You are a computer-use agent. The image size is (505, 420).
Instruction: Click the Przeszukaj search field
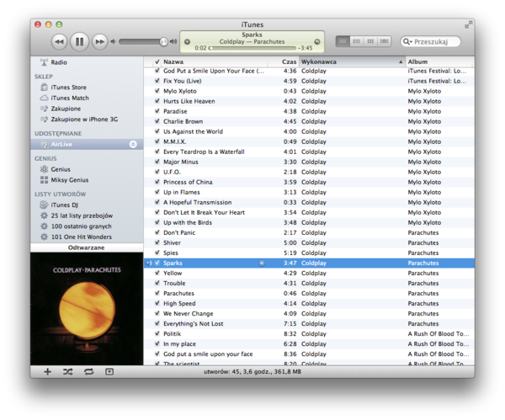tap(431, 41)
